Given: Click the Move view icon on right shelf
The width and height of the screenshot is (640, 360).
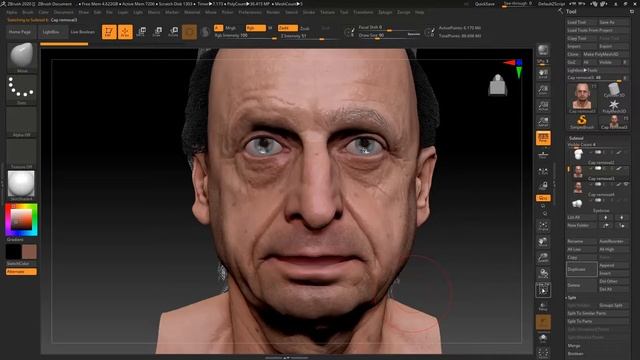Looking at the screenshot, I should (x=543, y=242).
